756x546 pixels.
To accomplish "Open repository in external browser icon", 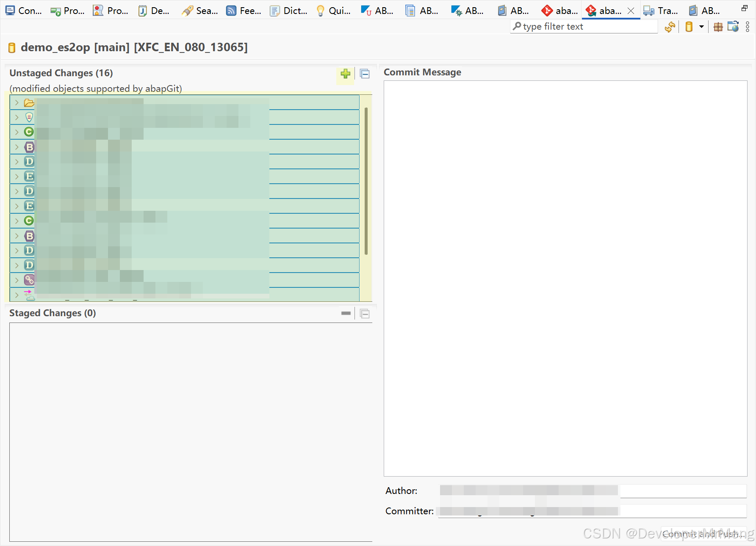I will pos(733,27).
